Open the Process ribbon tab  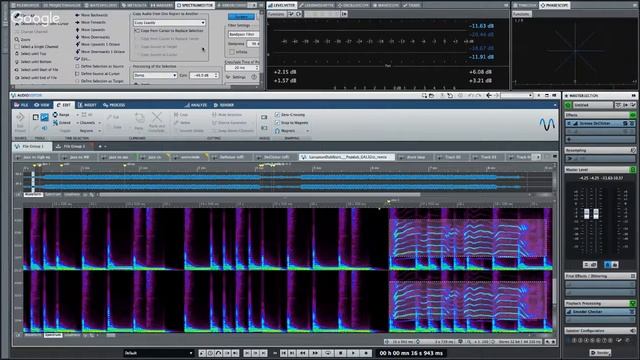(x=114, y=105)
